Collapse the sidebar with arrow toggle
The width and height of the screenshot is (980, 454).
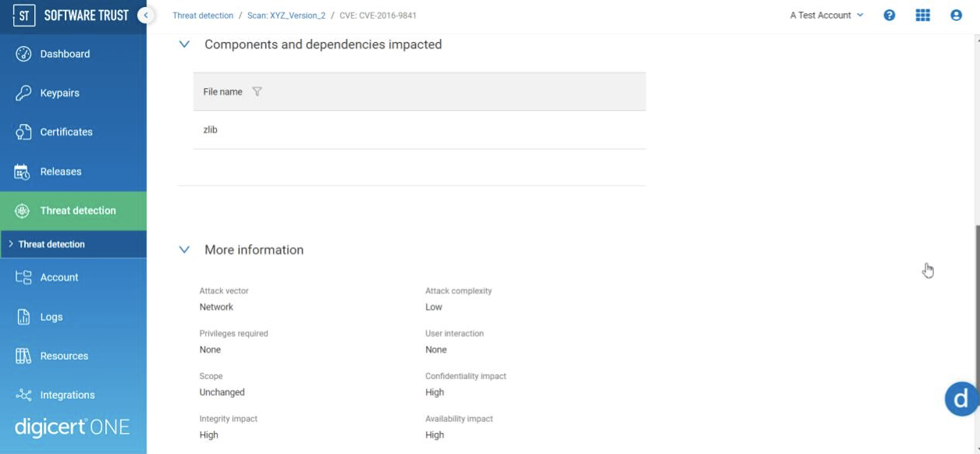tap(145, 15)
